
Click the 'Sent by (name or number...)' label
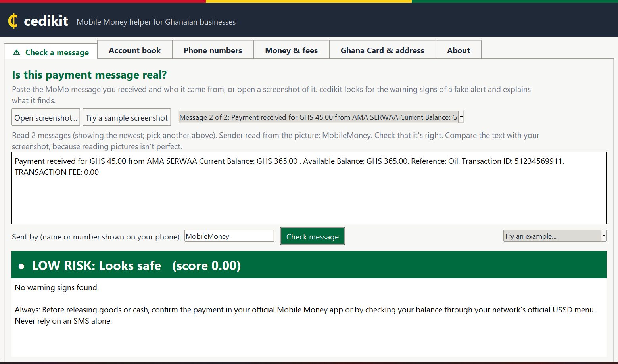click(96, 237)
